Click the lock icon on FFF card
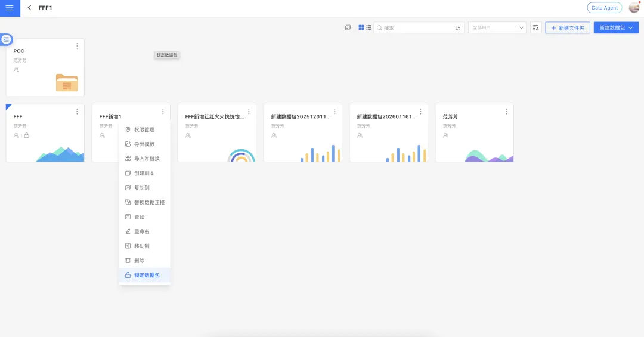The height and width of the screenshot is (337, 644). (27, 135)
